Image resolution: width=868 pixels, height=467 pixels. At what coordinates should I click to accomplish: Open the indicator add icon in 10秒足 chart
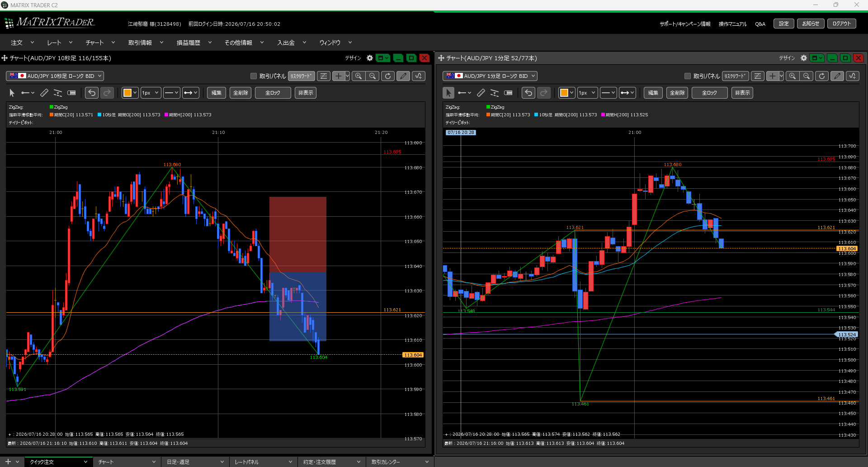point(419,76)
